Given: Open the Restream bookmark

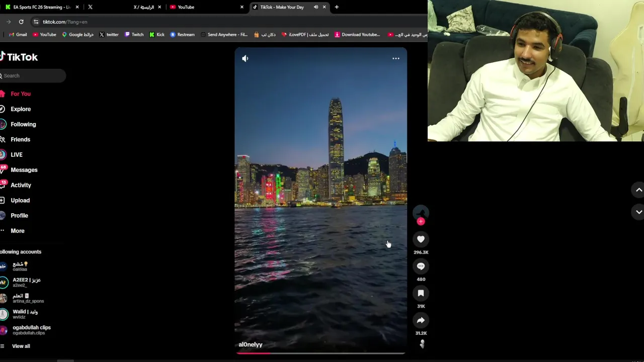Looking at the screenshot, I should coord(182,35).
